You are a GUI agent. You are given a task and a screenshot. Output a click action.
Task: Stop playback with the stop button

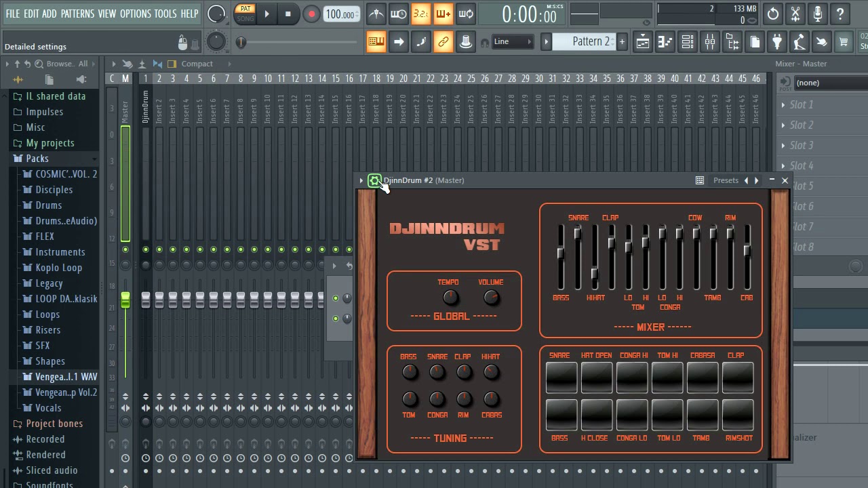tap(288, 14)
